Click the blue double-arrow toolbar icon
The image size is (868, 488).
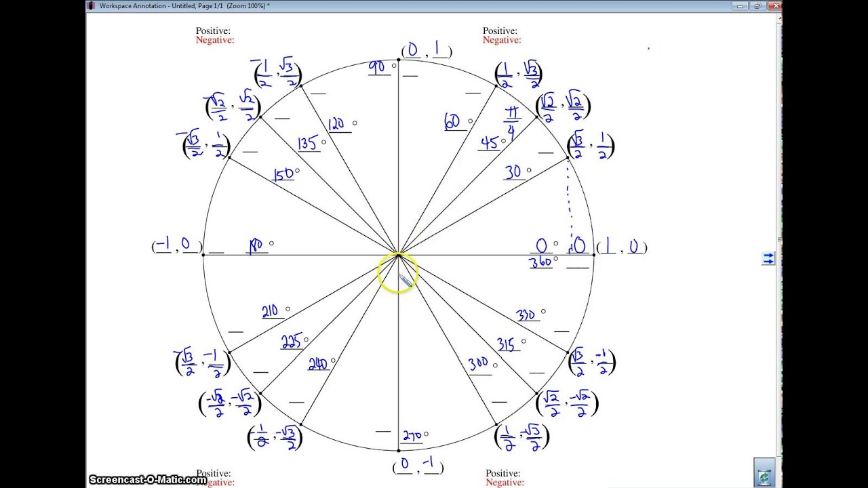(768, 258)
